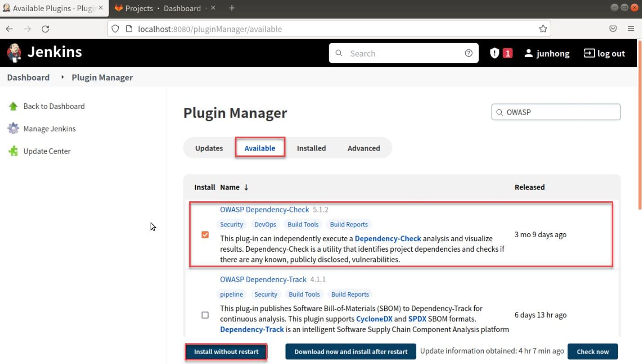Open the Updates tab
This screenshot has height=364, width=642.
209,148
